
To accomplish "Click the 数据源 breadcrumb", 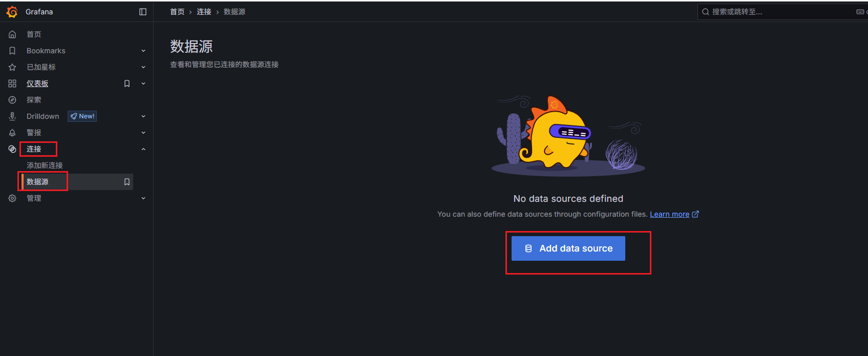I will [x=235, y=12].
